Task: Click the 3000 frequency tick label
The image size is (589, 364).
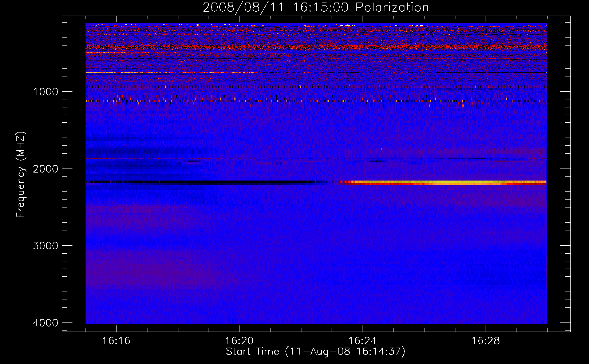Action: (46, 246)
